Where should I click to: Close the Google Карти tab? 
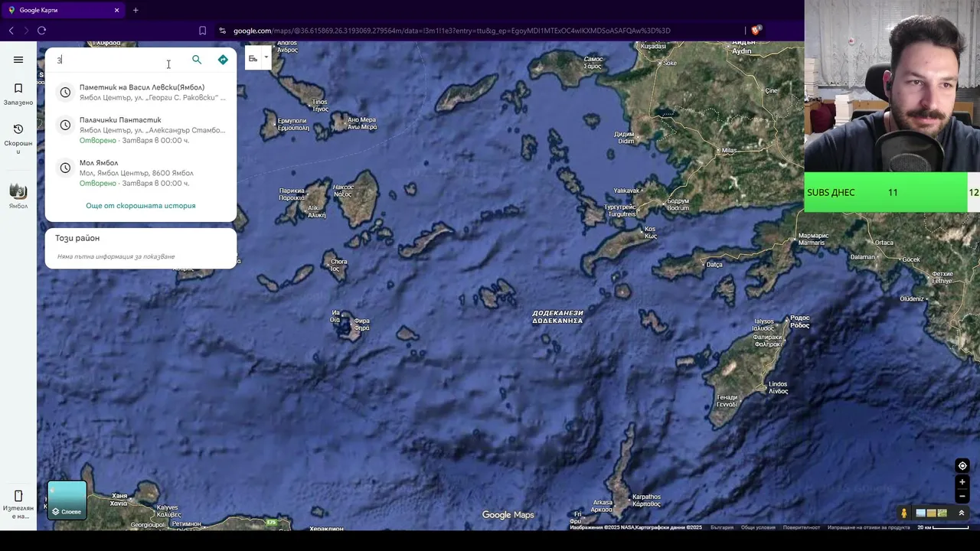116,10
